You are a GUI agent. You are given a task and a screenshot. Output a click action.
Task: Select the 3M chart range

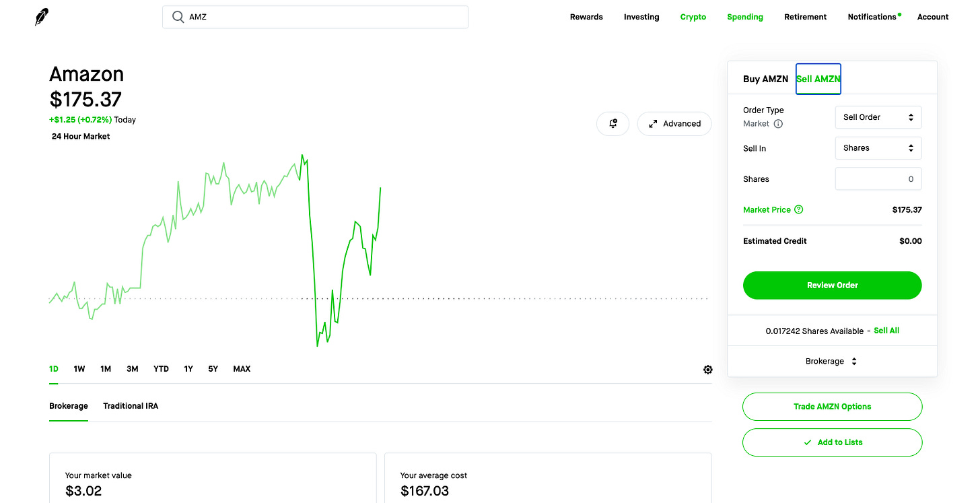[x=133, y=369]
